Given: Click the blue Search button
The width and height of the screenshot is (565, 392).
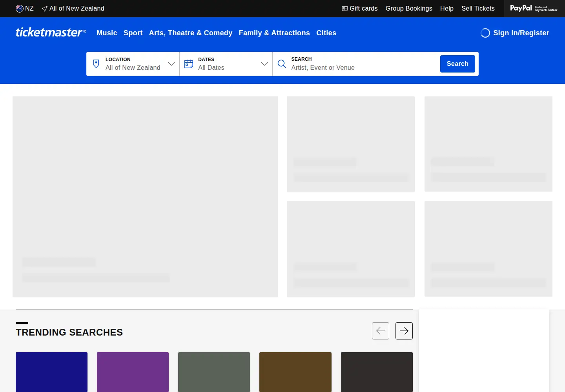Looking at the screenshot, I should coord(457,64).
